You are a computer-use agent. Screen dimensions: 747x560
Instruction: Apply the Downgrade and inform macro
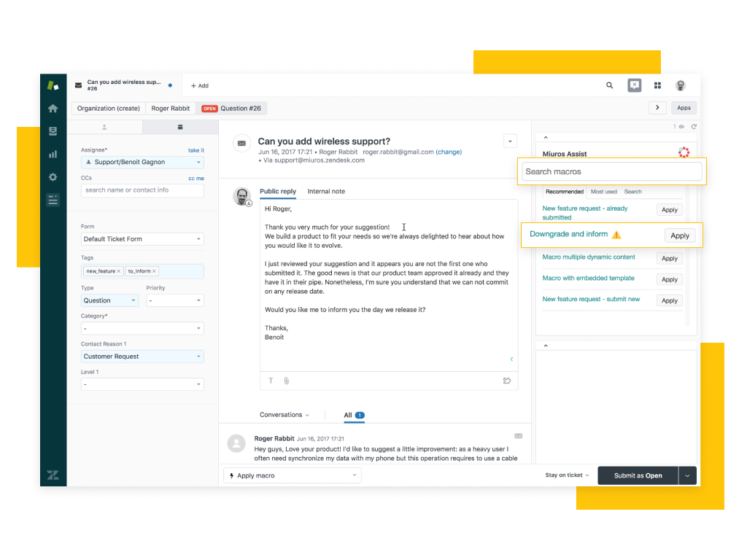tap(679, 236)
